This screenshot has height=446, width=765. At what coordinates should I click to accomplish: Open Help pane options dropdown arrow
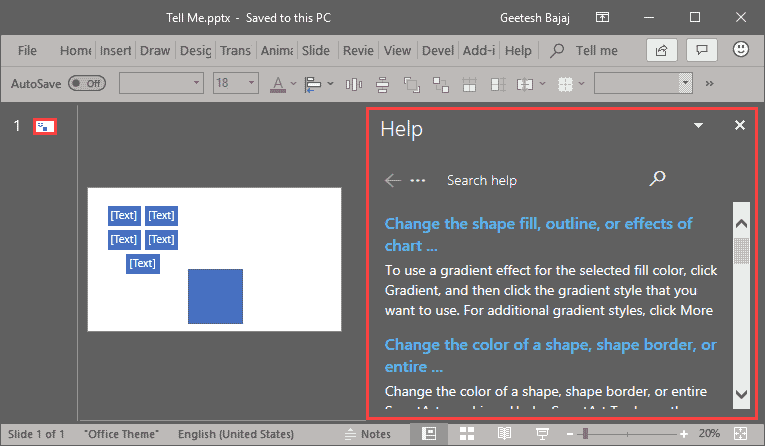[x=699, y=125]
